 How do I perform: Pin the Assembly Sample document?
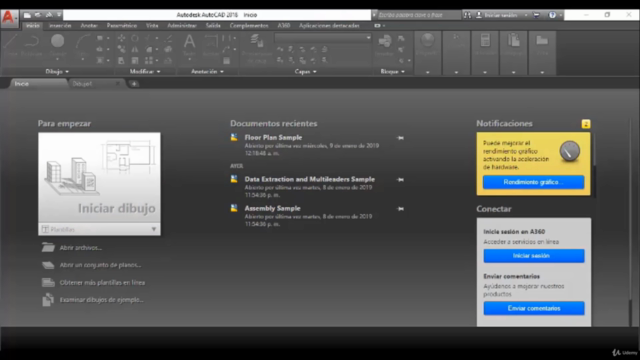coord(400,209)
